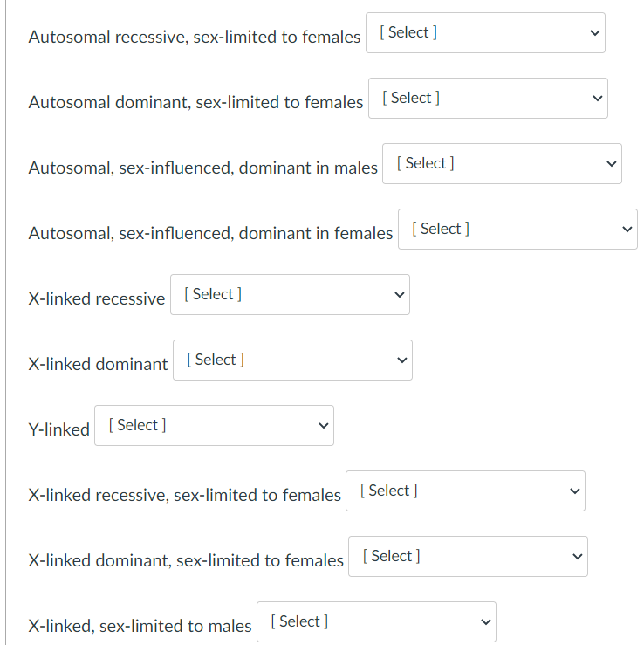Click chevron of X-linked sex-limited males dropdown
Screen dimensions: 644x645
(486, 621)
